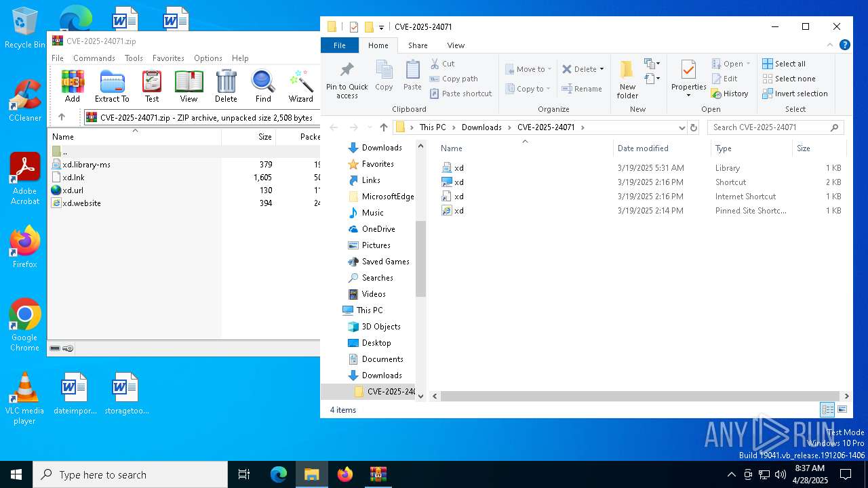Click Downloads in address breadcrumb

[x=481, y=127]
